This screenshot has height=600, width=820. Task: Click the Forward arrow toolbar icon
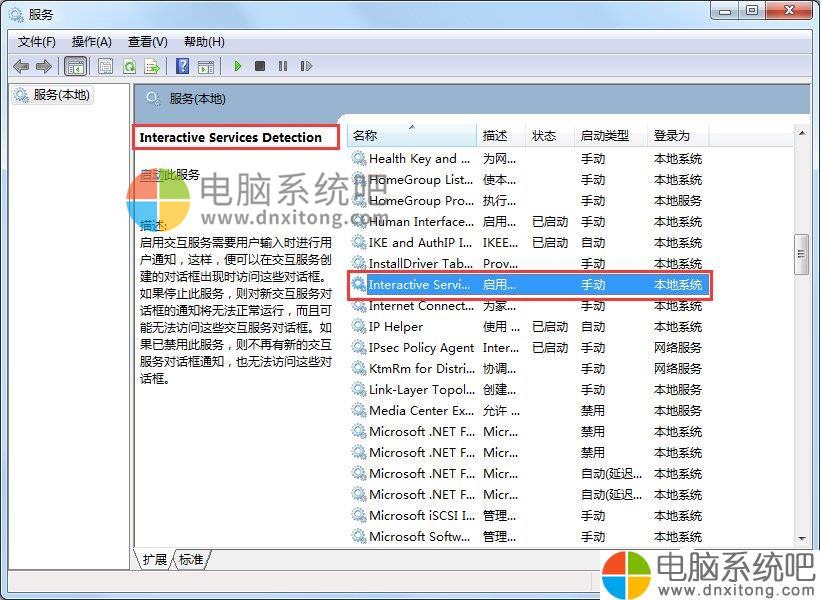pyautogui.click(x=43, y=66)
